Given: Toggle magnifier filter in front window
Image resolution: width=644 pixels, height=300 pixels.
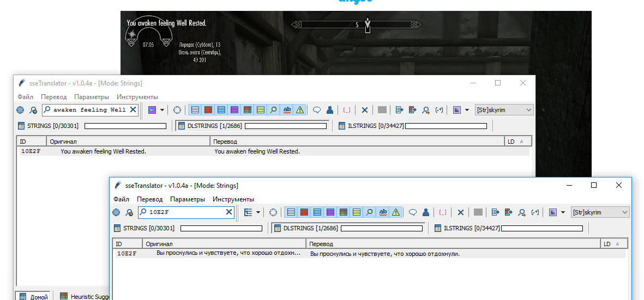Looking at the screenshot, I should coord(370,212).
